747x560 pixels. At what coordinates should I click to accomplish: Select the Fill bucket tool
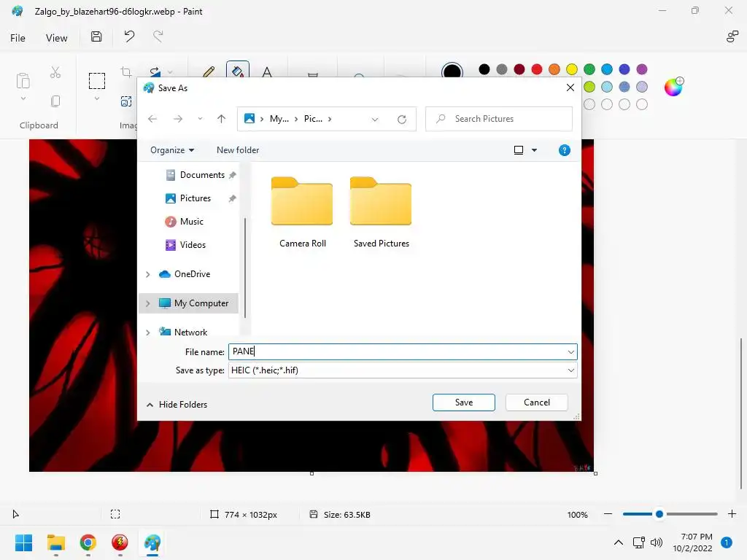(238, 71)
